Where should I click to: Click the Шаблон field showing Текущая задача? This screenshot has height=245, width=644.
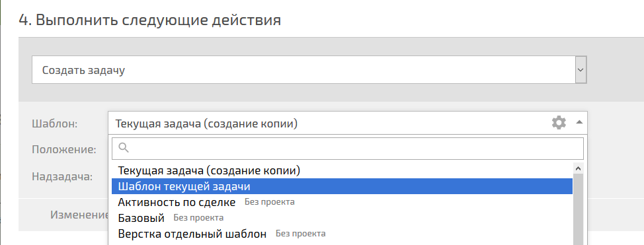348,123
